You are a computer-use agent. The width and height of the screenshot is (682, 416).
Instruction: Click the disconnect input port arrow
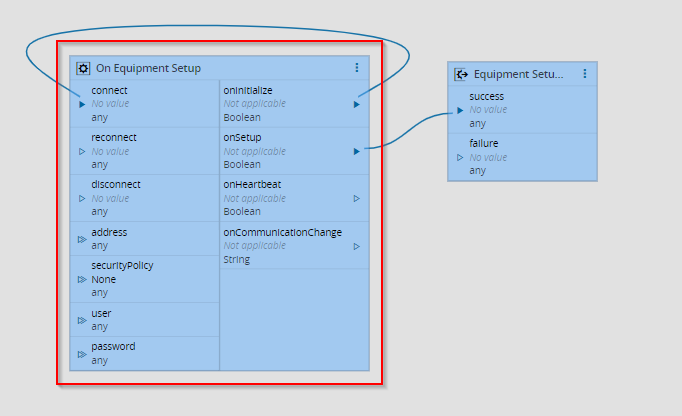pos(82,198)
